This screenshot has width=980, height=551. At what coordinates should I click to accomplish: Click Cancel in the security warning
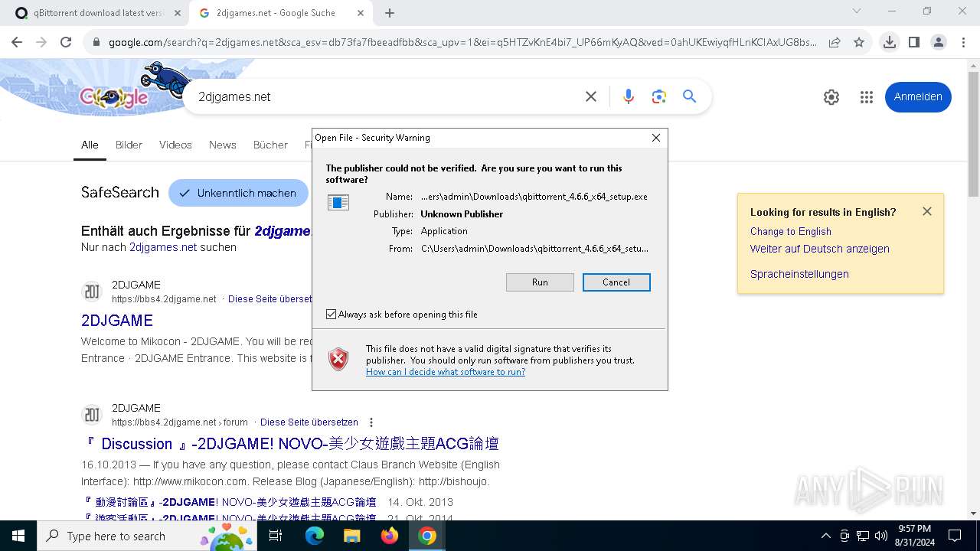(616, 282)
